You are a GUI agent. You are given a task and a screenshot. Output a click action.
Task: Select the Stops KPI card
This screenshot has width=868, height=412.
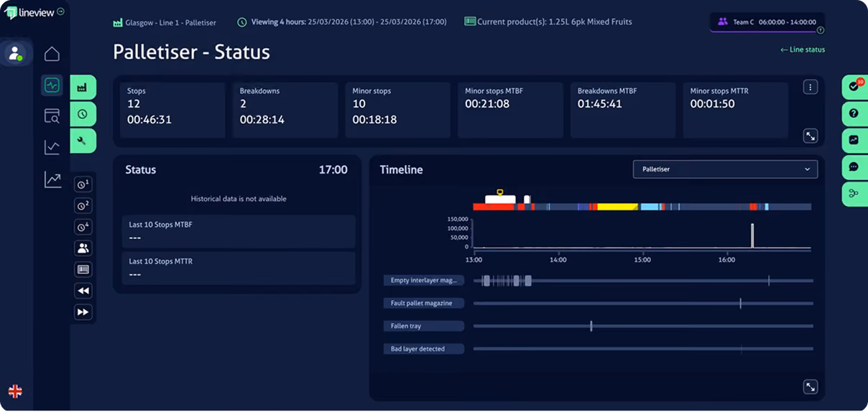172,111
